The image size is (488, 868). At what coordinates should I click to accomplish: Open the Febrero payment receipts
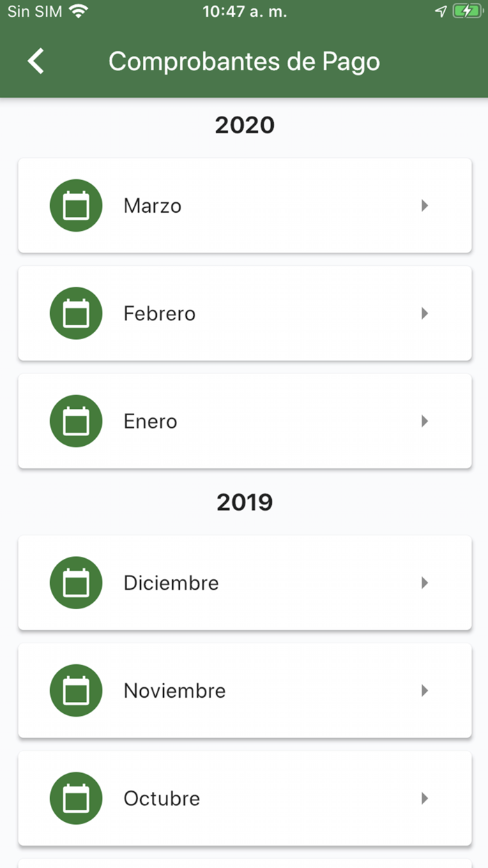[244, 313]
